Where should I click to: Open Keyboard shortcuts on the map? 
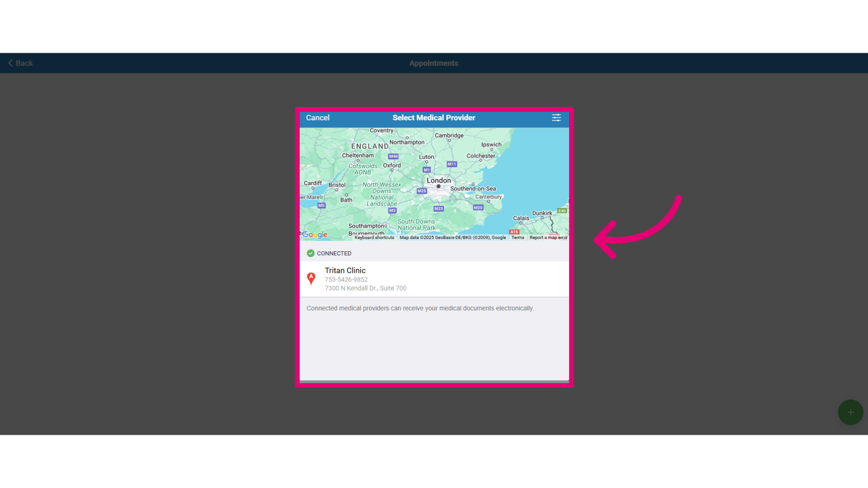pos(374,238)
